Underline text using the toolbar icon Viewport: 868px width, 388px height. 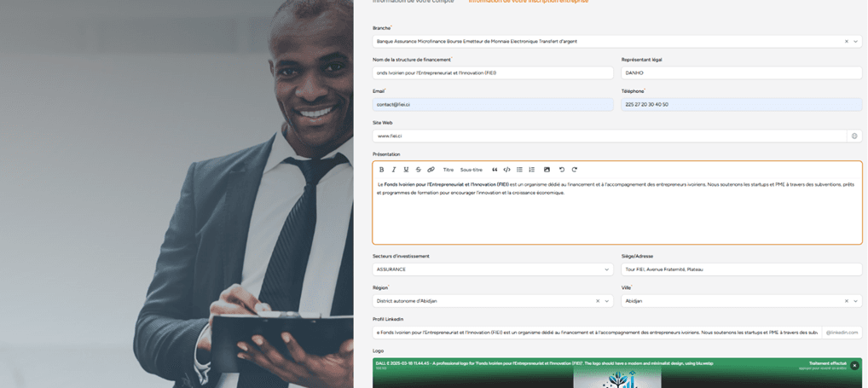coord(406,170)
